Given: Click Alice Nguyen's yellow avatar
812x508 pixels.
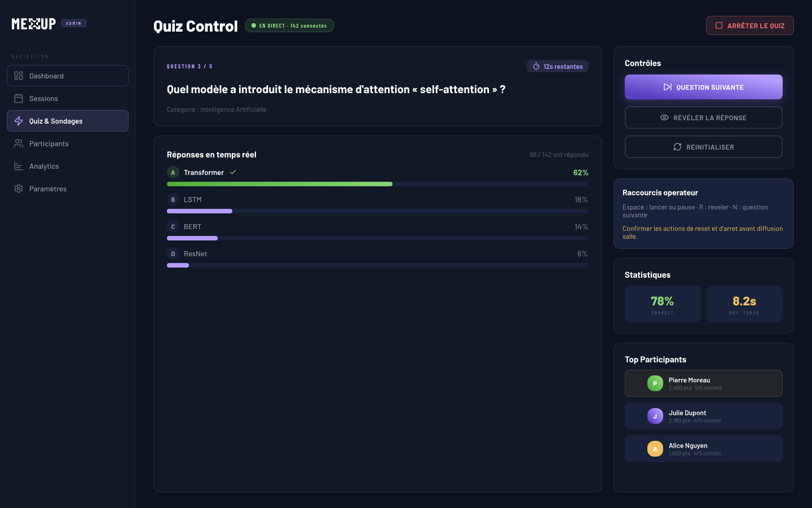Looking at the screenshot, I should point(655,449).
